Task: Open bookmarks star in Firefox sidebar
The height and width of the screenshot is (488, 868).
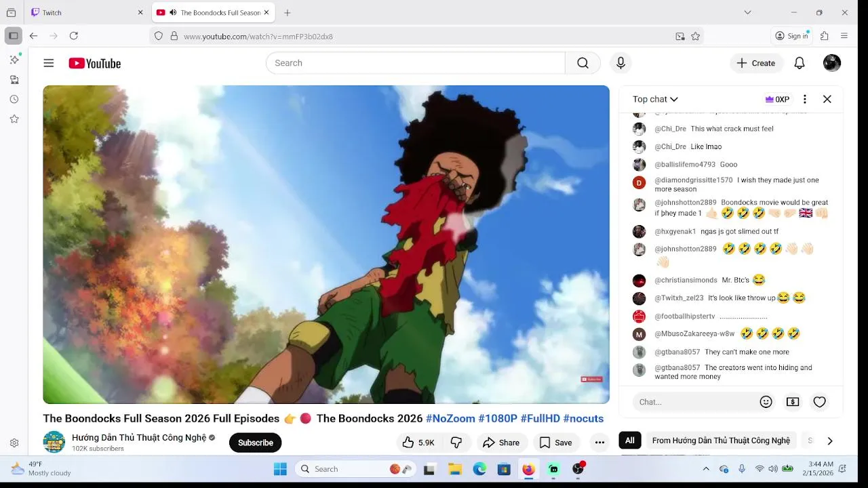Action: pyautogui.click(x=14, y=119)
